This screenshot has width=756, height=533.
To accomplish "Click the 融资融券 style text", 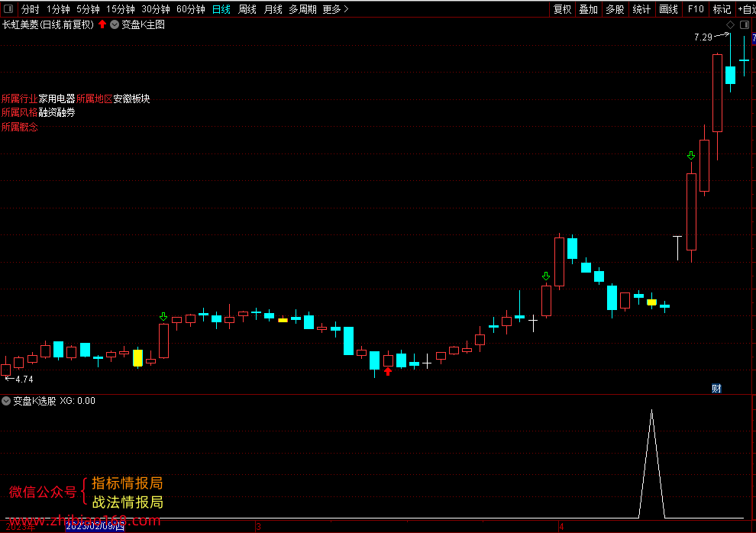I will pos(57,113).
